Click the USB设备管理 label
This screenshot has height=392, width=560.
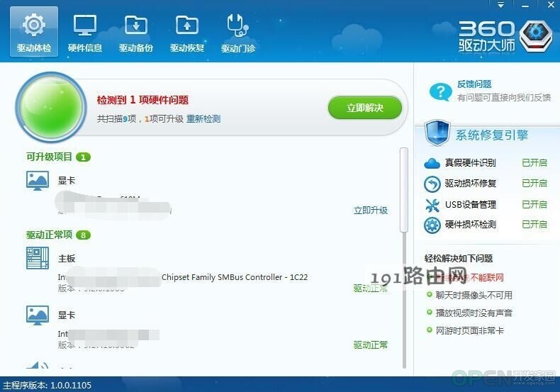click(x=471, y=205)
